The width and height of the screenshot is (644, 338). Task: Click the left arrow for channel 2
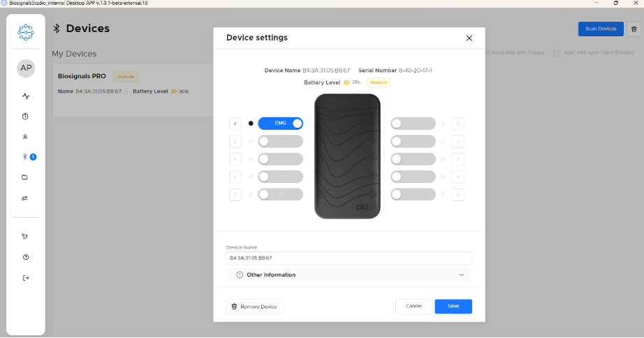(235, 141)
